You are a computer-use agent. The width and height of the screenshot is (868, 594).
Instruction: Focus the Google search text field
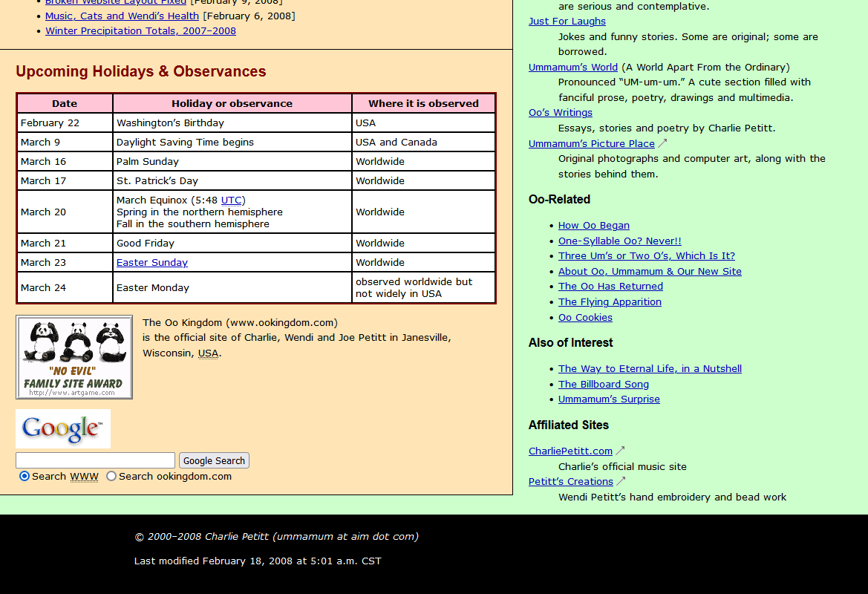[x=95, y=460]
